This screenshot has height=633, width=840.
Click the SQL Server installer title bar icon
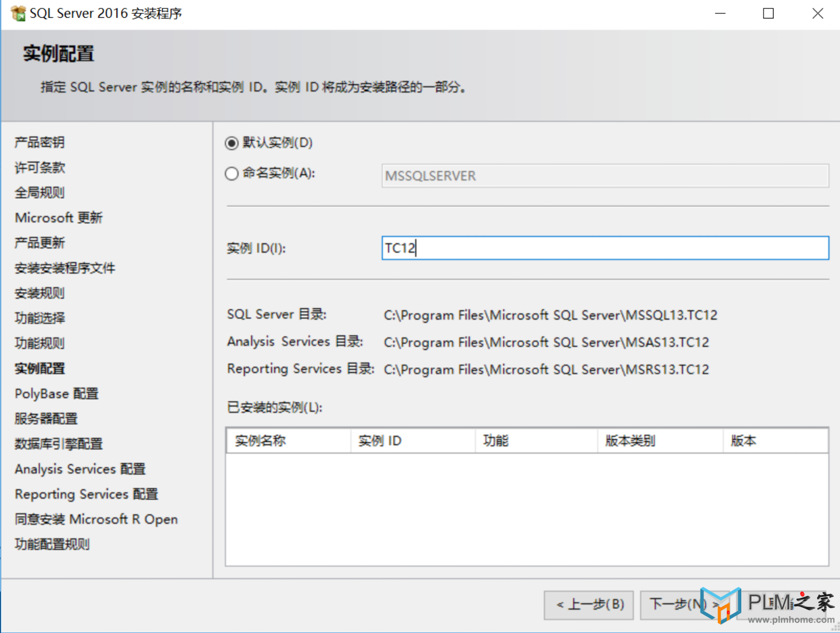click(18, 13)
